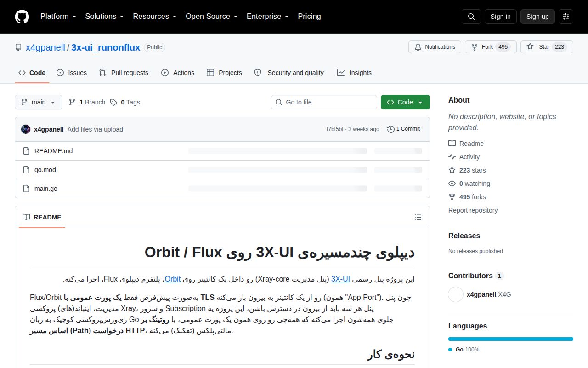Expand the green Code dropdown button
The image size is (588, 368).
coord(405,102)
